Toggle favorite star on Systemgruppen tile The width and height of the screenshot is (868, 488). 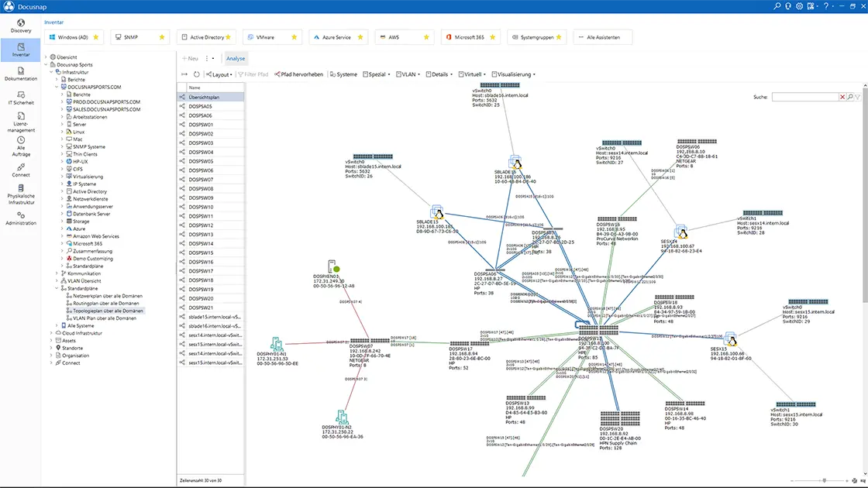pyautogui.click(x=559, y=37)
